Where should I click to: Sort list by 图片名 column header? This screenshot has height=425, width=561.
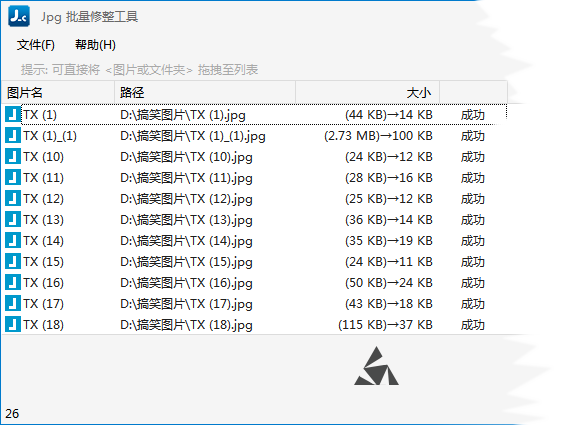[58, 93]
